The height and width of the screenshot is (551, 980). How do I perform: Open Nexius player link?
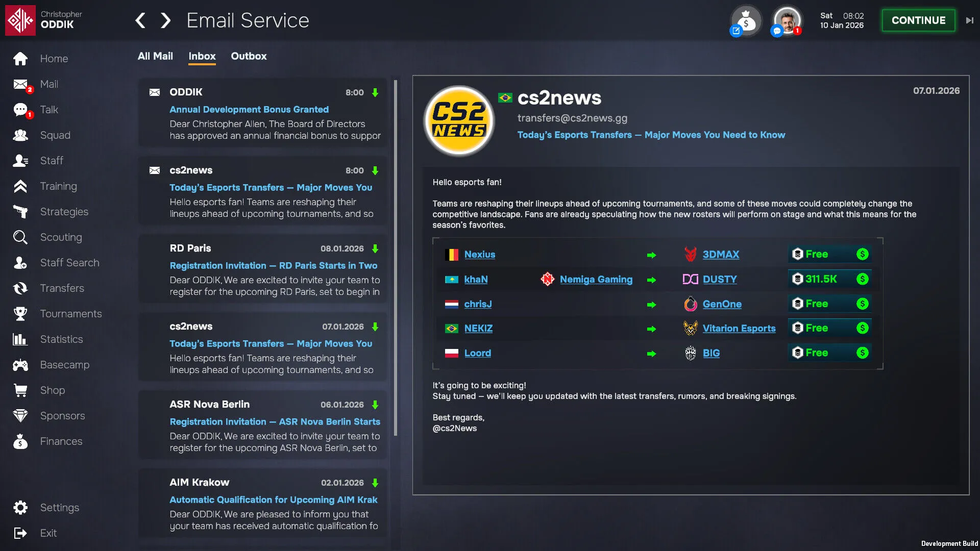[480, 255]
